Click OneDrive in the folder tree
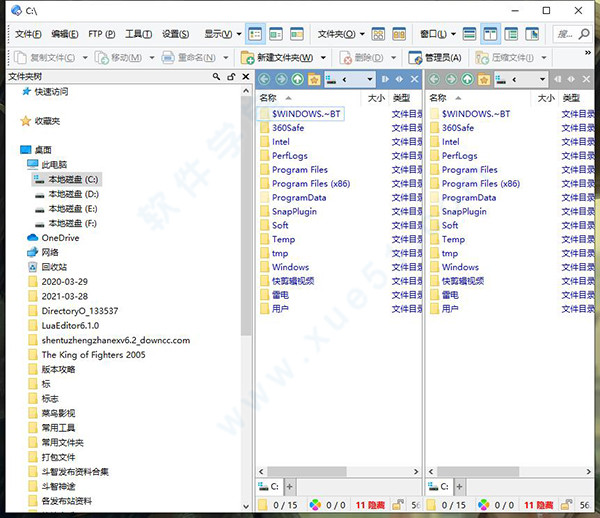This screenshot has height=518, width=600. point(60,238)
